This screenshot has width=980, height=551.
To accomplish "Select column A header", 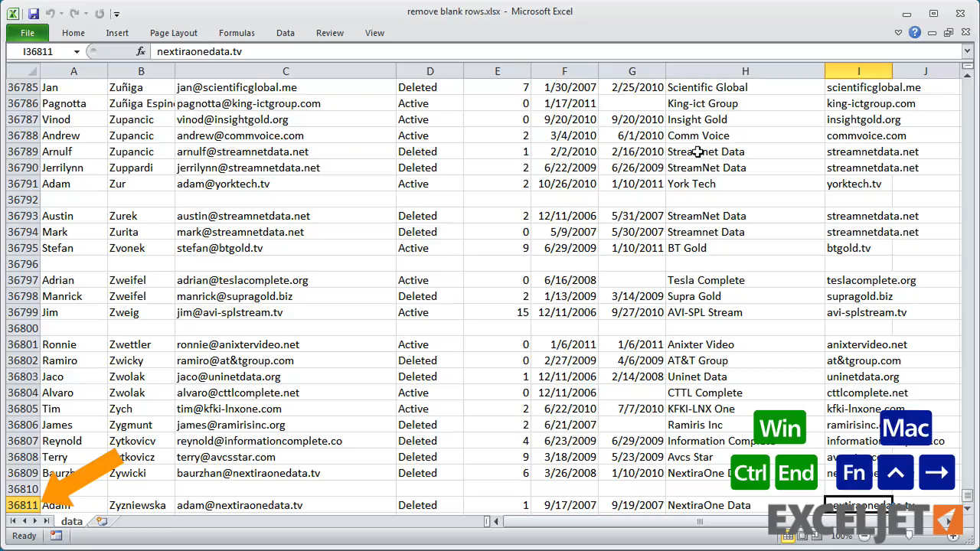I will pos(73,71).
